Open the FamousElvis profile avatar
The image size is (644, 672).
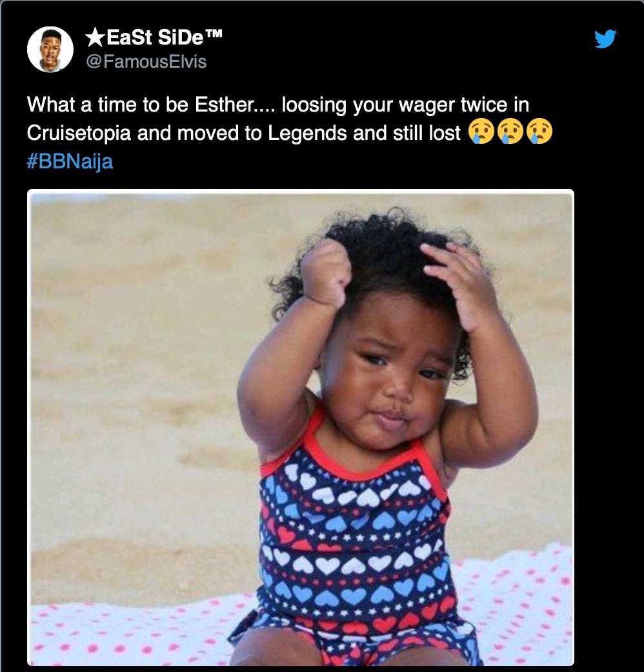coord(50,49)
